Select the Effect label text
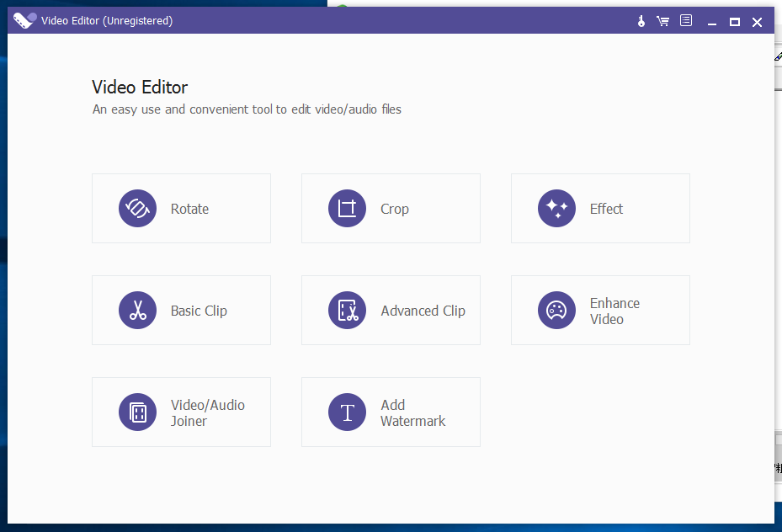782x532 pixels. (606, 209)
